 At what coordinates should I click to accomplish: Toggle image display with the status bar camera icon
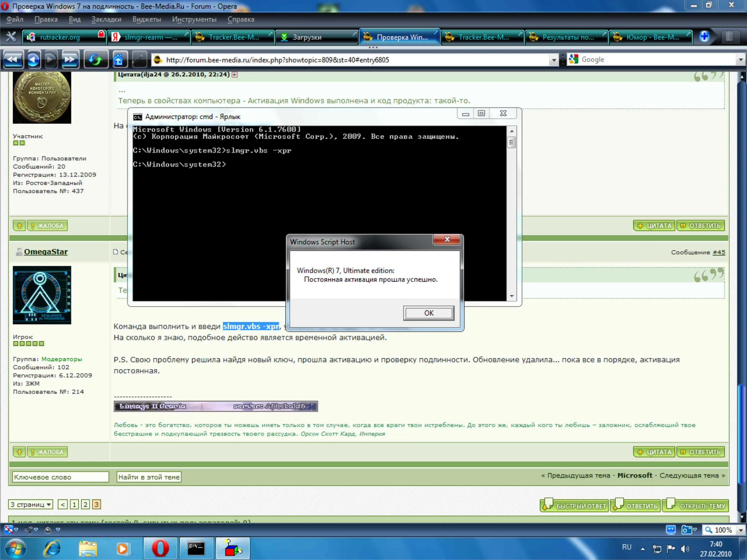tap(686, 530)
